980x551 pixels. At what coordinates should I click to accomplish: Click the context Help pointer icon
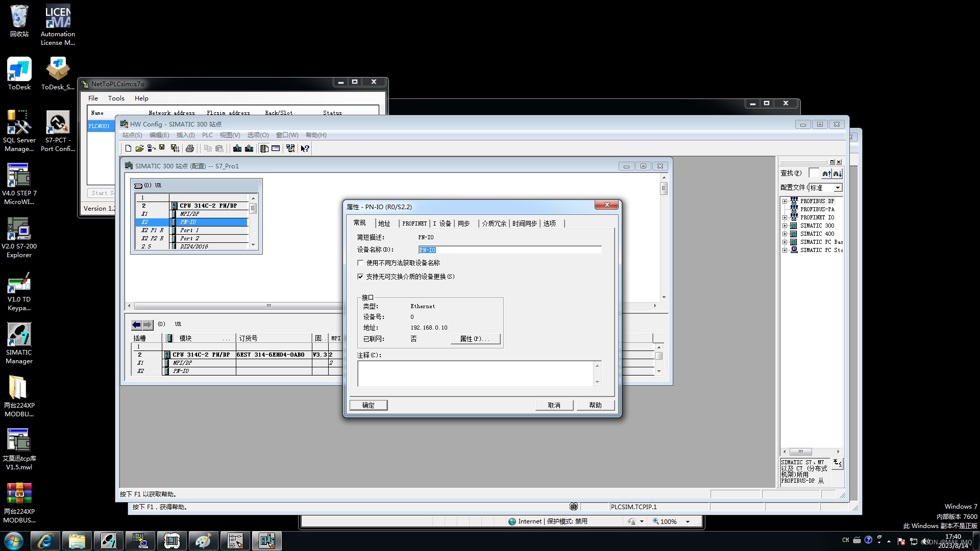coord(305,148)
